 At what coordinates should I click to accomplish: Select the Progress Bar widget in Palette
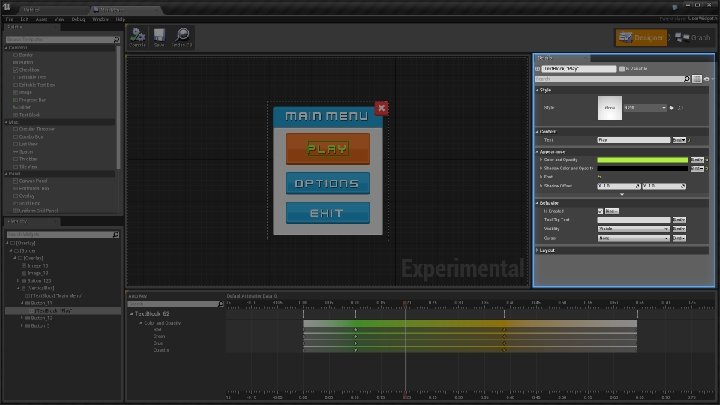pyautogui.click(x=30, y=100)
